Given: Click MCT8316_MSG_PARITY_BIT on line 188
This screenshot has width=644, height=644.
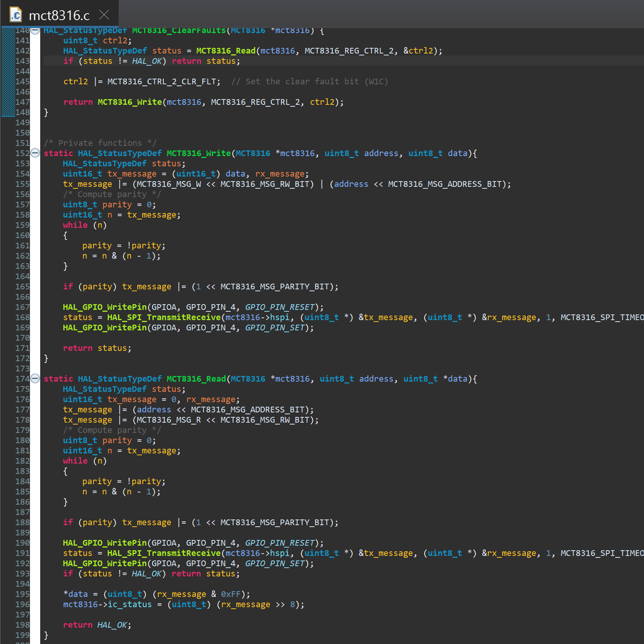Looking at the screenshot, I should 275,522.
